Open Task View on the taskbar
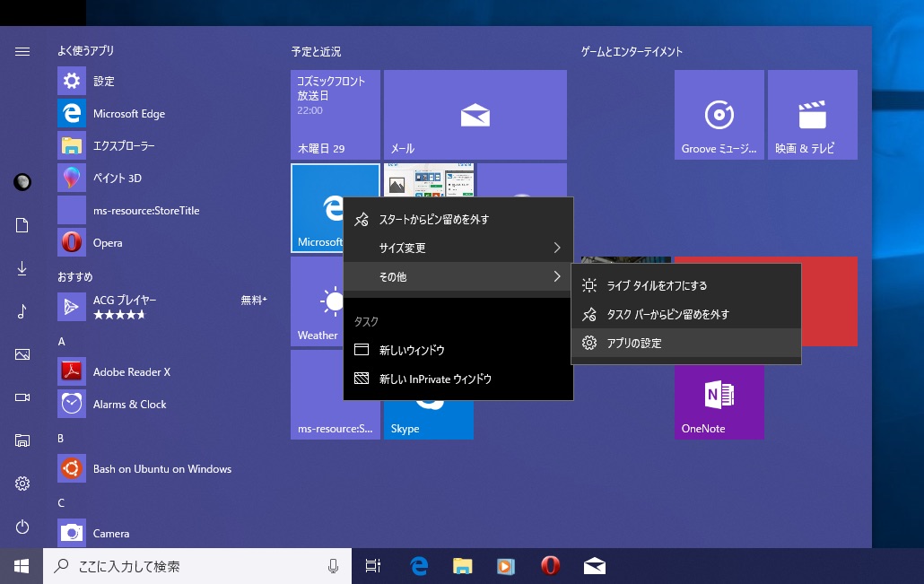Screen dimensions: 924x584 [373, 566]
